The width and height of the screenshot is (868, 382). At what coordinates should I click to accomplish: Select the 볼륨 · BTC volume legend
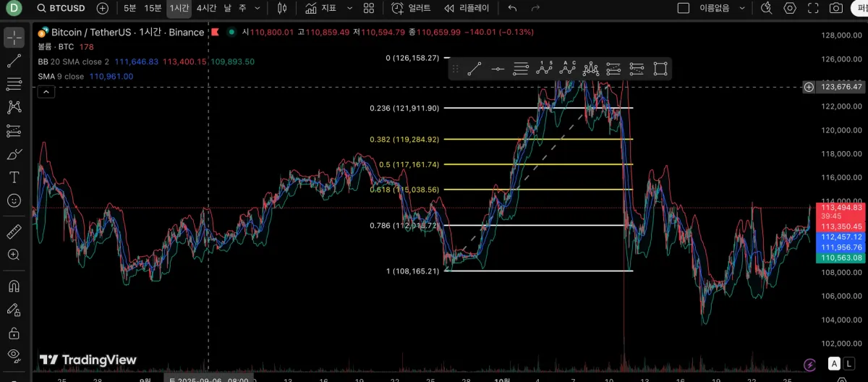[56, 46]
